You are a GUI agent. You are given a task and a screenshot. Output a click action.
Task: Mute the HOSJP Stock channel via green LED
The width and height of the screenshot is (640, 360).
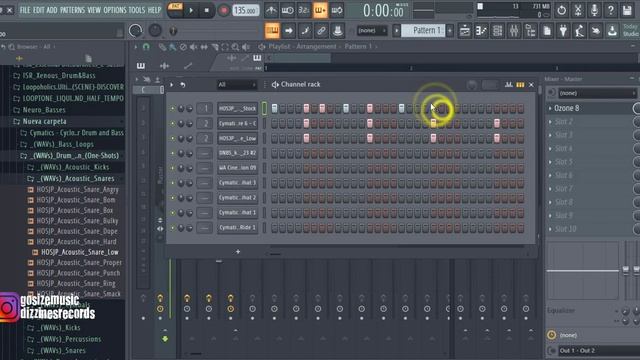(x=172, y=109)
